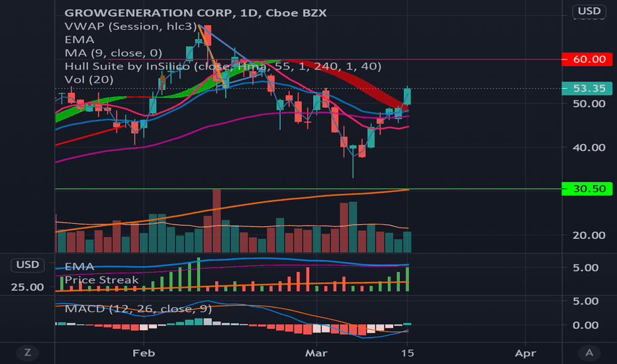Click the A auto-scale button

[x=589, y=353]
